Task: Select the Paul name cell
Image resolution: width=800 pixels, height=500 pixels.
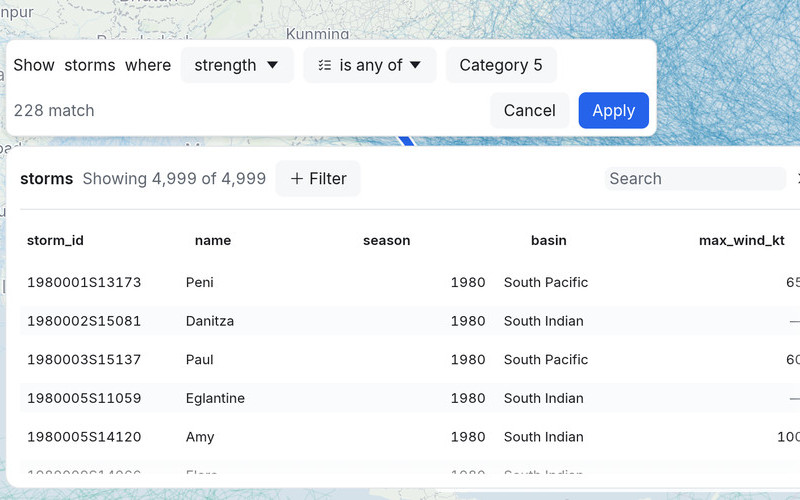Action: [x=199, y=360]
